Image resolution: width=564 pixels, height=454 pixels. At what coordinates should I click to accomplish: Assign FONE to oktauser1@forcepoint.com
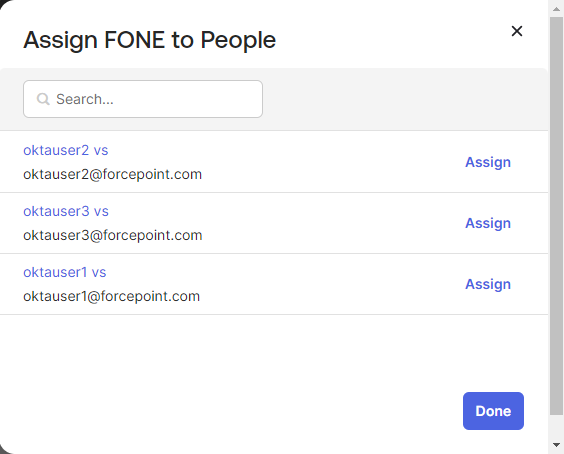click(488, 285)
